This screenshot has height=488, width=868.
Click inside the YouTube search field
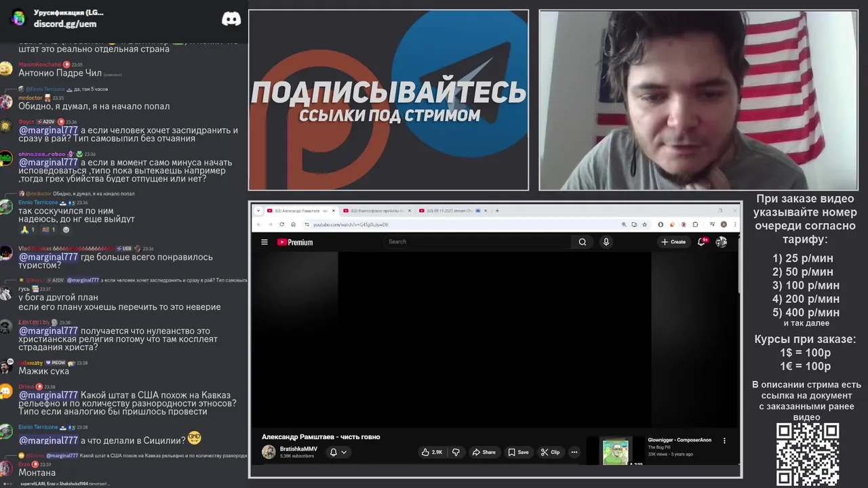pos(478,242)
